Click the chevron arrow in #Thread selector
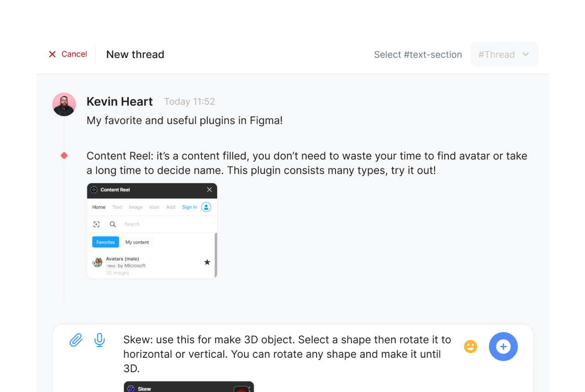The width and height of the screenshot is (585, 392). (x=526, y=54)
